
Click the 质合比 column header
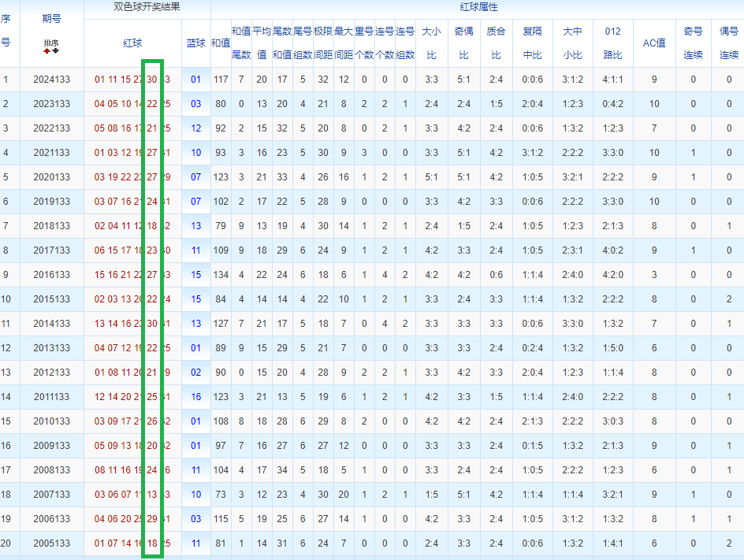click(496, 43)
